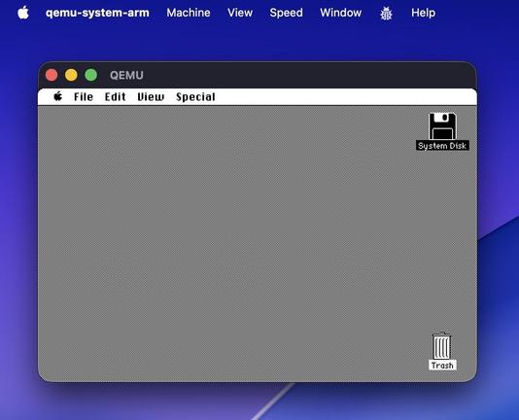Open the Help menu
Image resolution: width=519 pixels, height=420 pixels.
424,13
